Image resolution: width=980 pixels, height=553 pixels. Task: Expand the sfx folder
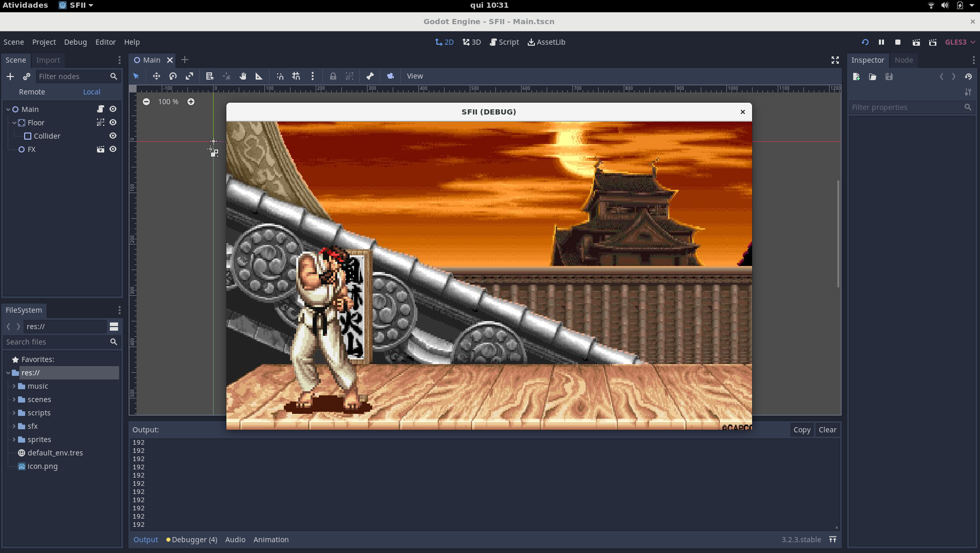pyautogui.click(x=14, y=426)
